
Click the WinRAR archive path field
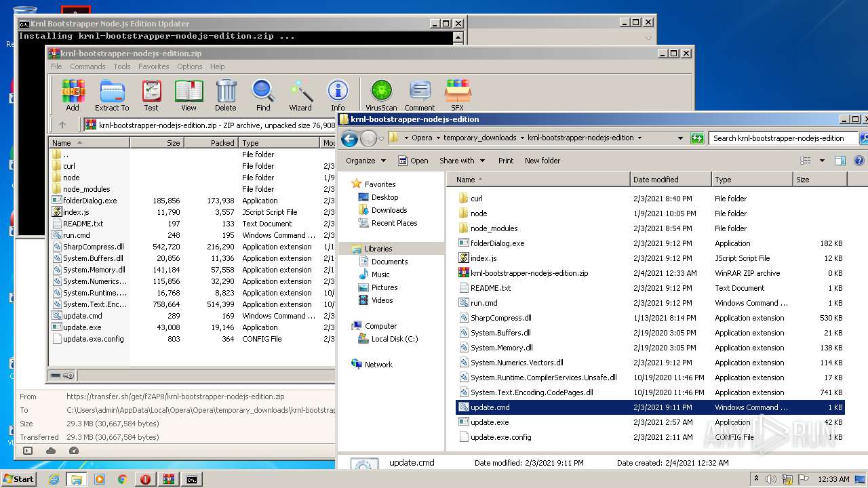[x=209, y=125]
